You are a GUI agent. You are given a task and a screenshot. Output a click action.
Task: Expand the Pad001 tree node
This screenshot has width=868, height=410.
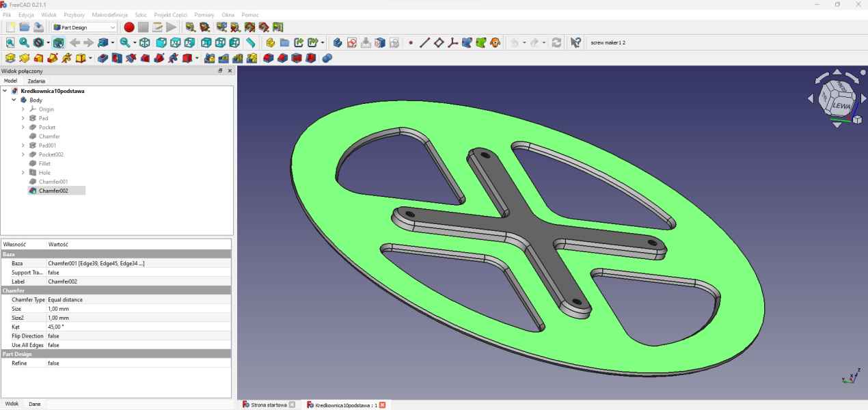(x=23, y=146)
